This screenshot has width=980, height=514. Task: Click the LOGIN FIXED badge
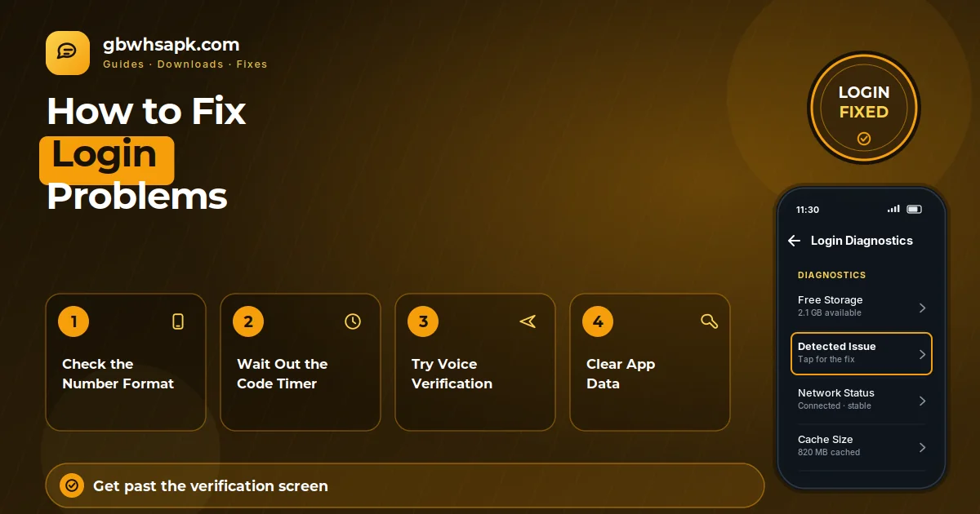pyautogui.click(x=864, y=107)
